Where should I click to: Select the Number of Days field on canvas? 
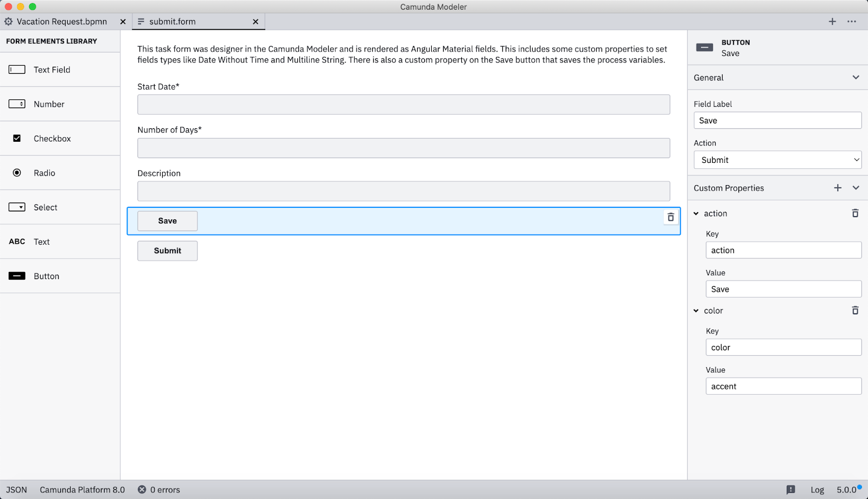coord(404,148)
